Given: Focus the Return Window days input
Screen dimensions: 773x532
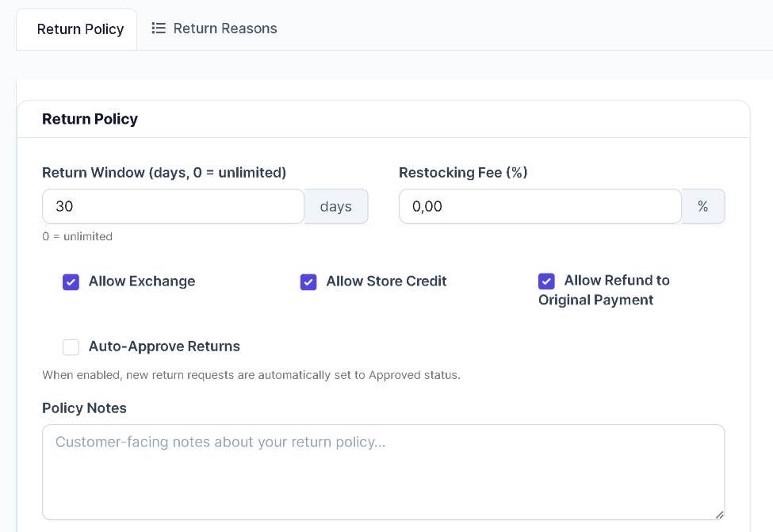Looking at the screenshot, I should coord(173,206).
